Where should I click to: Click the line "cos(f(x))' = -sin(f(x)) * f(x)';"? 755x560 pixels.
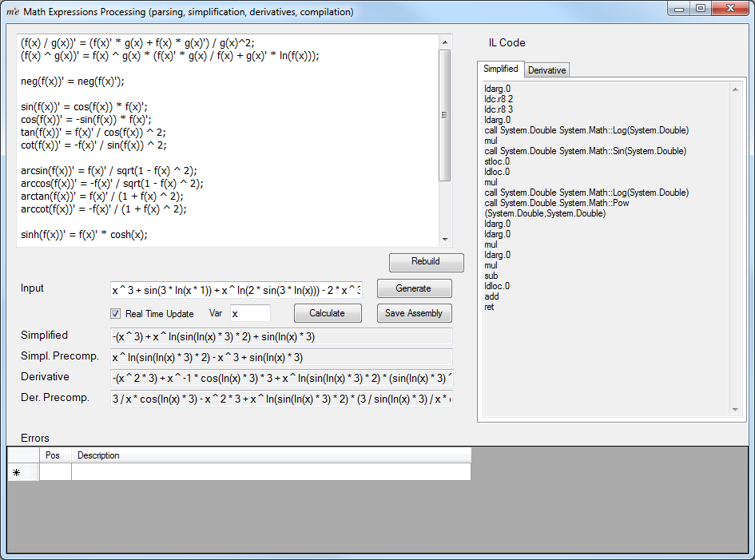tap(85, 119)
